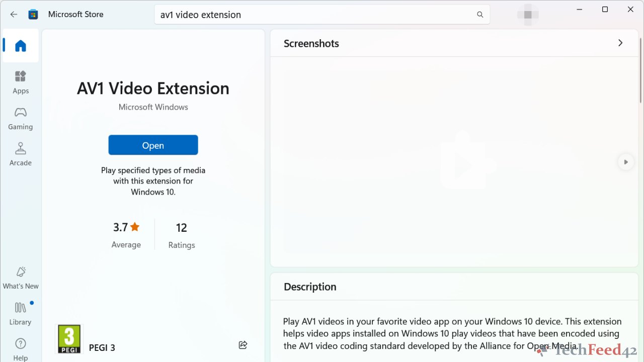Open the Arcade section
Viewport: 644px width, 362px height.
[21, 154]
